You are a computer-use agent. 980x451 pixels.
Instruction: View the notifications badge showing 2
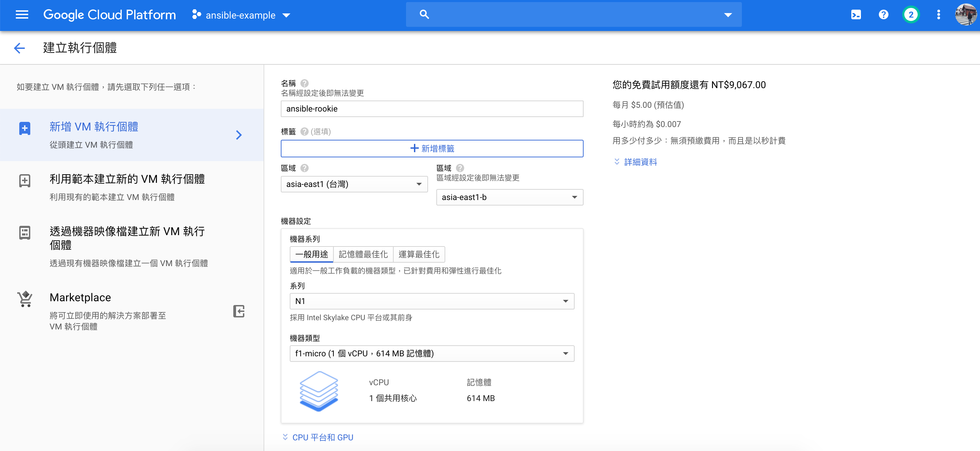coord(911,15)
